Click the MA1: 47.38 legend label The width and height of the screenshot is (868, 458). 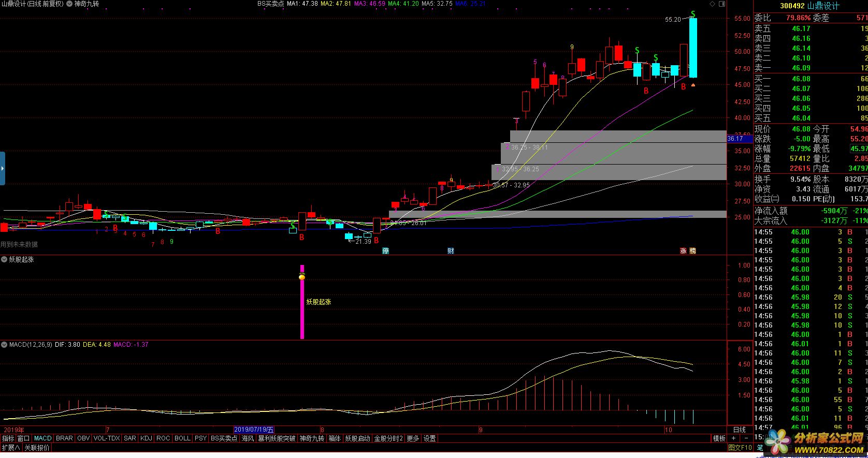click(302, 4)
